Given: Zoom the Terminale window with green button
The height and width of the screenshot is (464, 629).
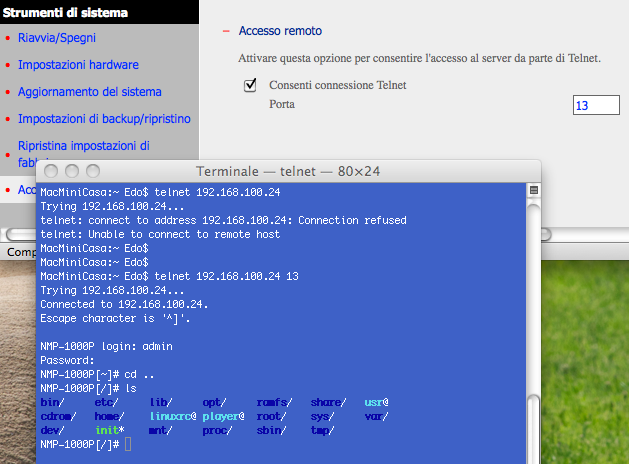Looking at the screenshot, I should coord(92,172).
